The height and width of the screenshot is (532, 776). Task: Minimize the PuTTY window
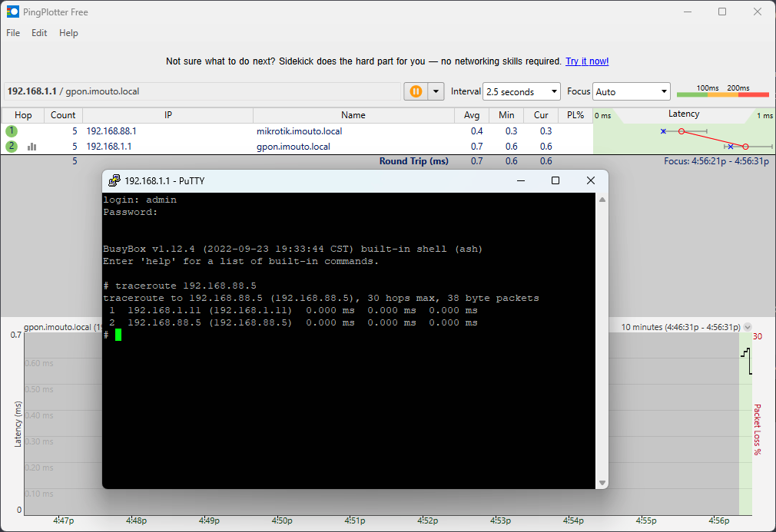point(521,180)
